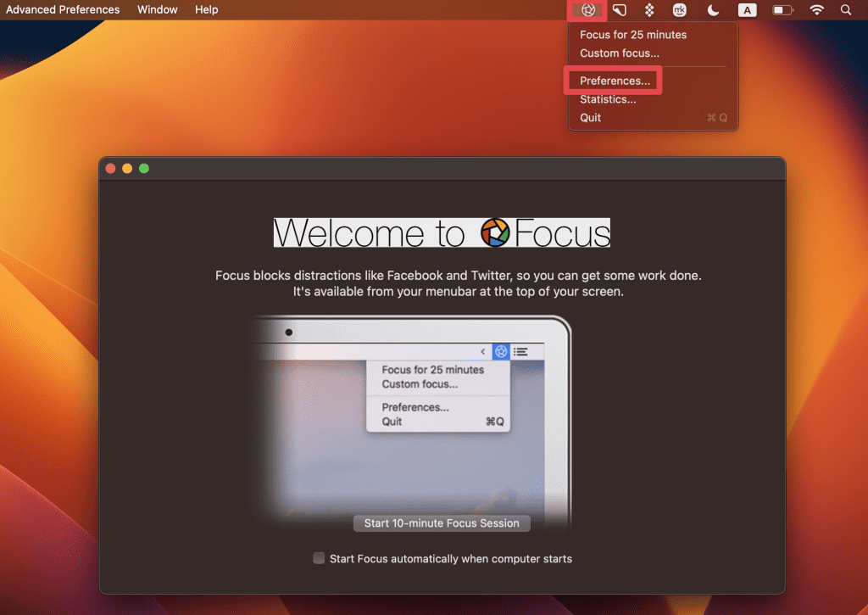868x615 pixels.
Task: Open the 'A' input source menu
Action: [748, 10]
